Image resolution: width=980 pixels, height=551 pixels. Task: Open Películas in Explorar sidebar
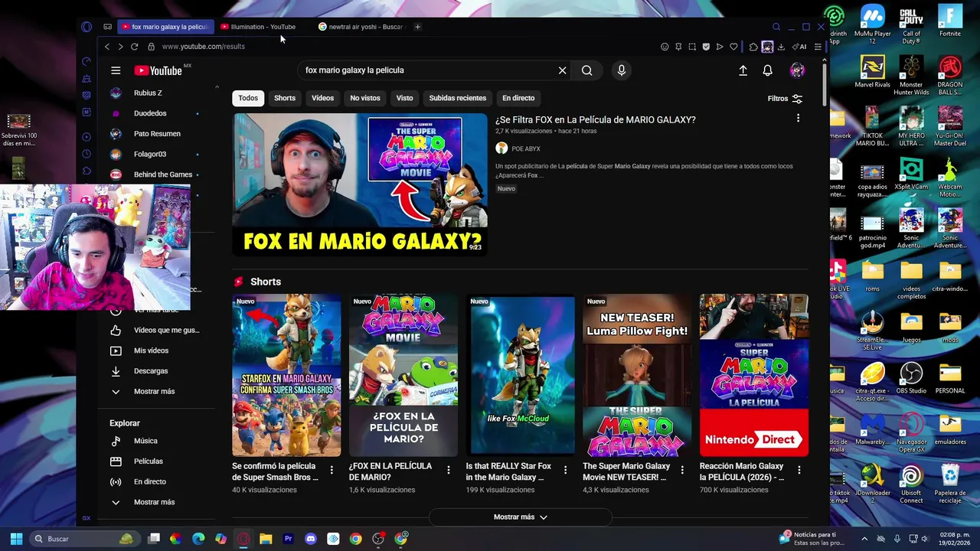[x=148, y=461]
